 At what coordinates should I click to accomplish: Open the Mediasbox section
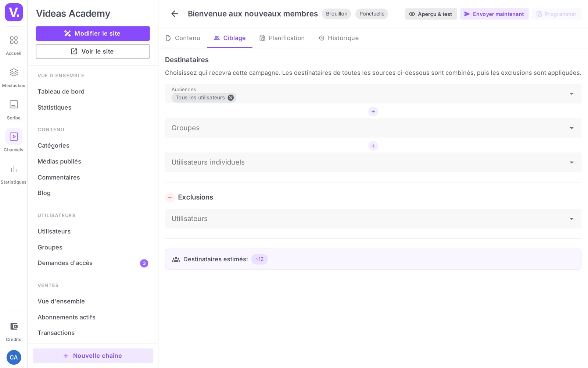(14, 78)
